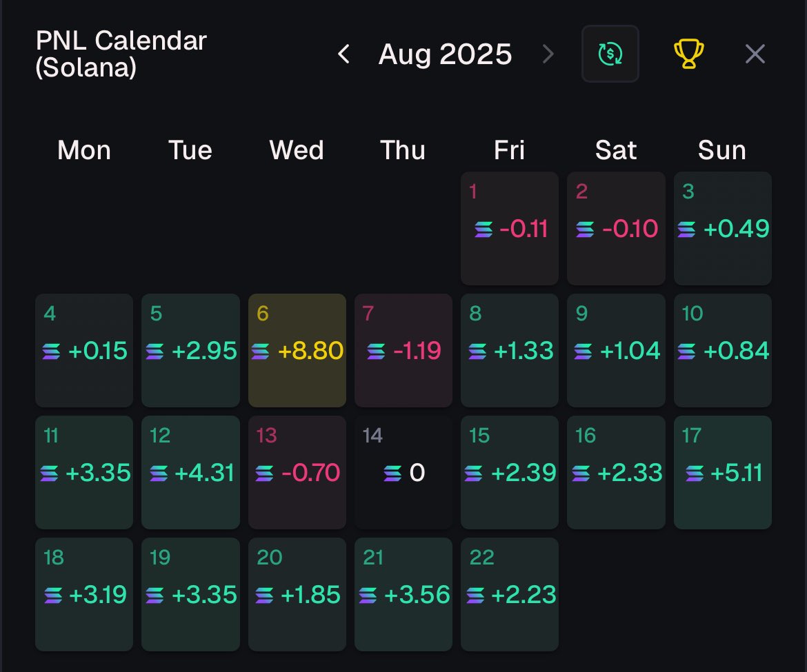Open August 4 day showing +0.15
The height and width of the screenshot is (672, 807).
(84, 350)
